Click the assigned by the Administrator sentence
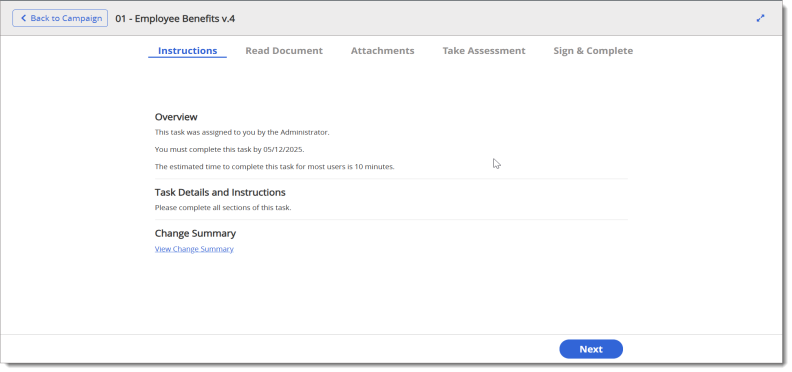 pos(242,132)
